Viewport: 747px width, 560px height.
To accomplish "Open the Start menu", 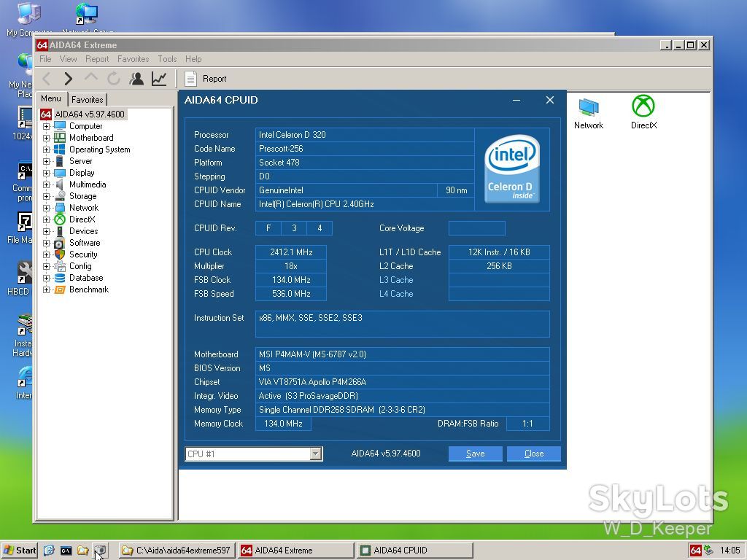I will coord(20,551).
